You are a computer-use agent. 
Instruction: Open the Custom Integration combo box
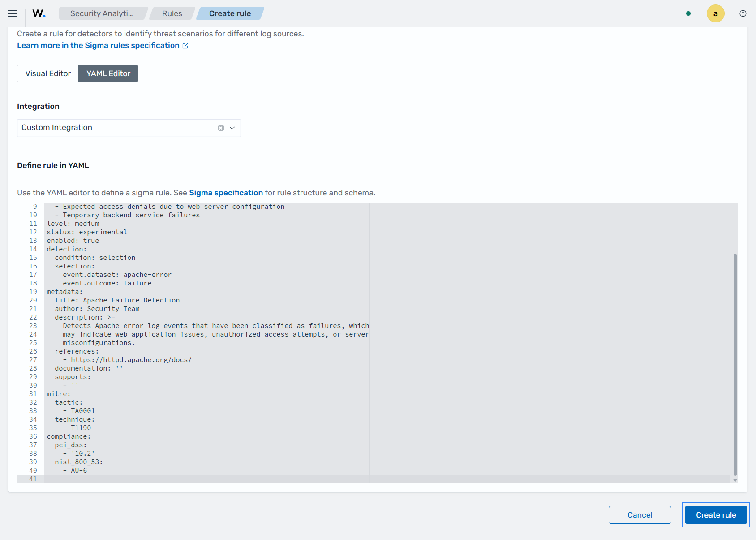coord(129,128)
